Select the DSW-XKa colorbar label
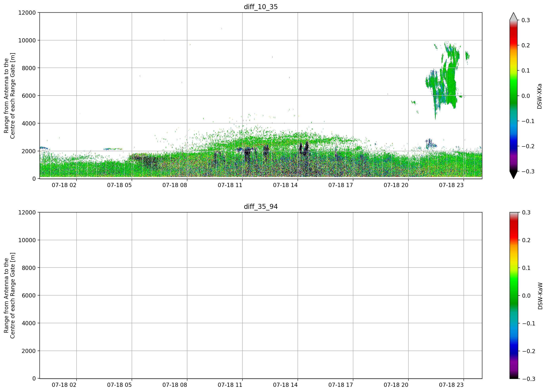The height and width of the screenshot is (392, 547). (x=539, y=96)
